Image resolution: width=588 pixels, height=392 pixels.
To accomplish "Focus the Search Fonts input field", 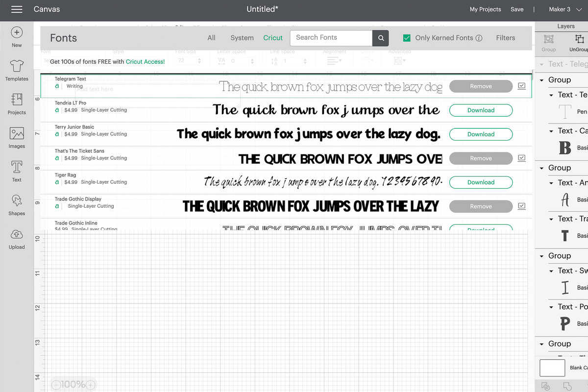I will click(x=331, y=38).
